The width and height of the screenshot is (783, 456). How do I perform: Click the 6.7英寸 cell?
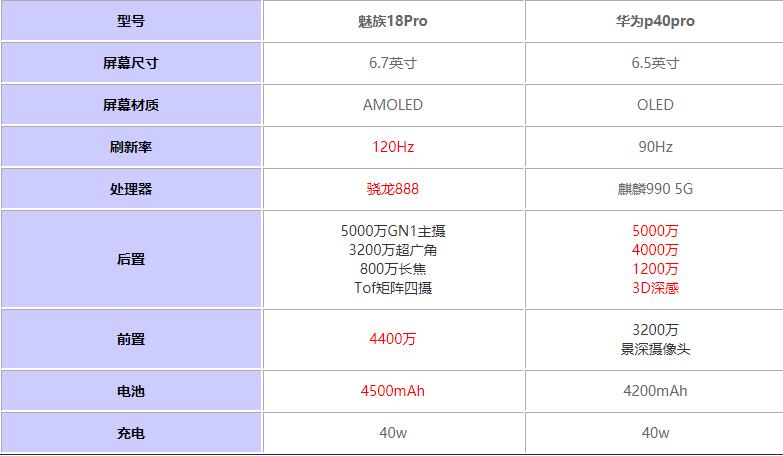point(393,62)
